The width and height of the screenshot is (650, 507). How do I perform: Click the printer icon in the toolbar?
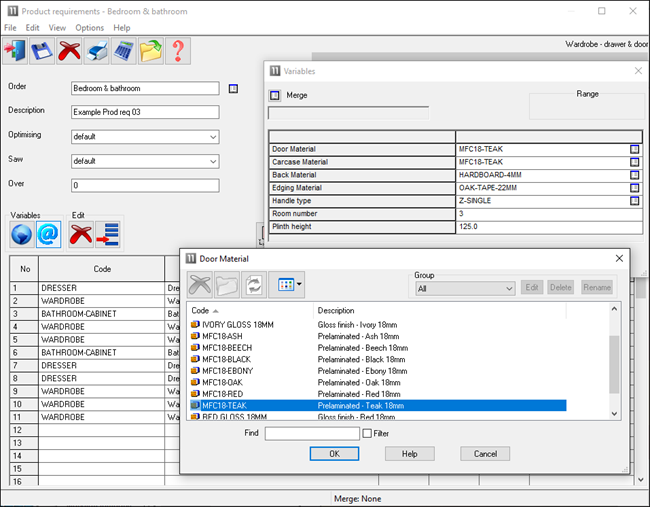click(x=96, y=50)
